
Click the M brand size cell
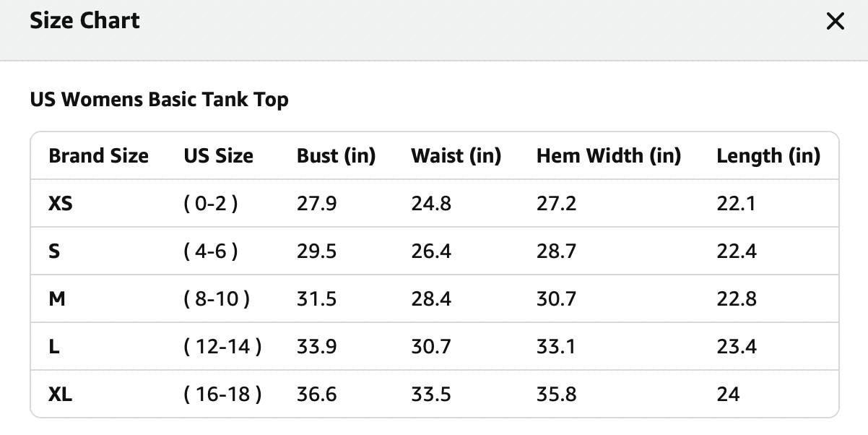[56, 299]
